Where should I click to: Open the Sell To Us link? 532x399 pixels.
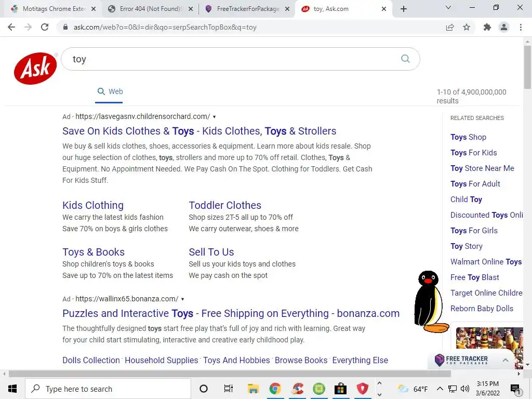(x=211, y=252)
